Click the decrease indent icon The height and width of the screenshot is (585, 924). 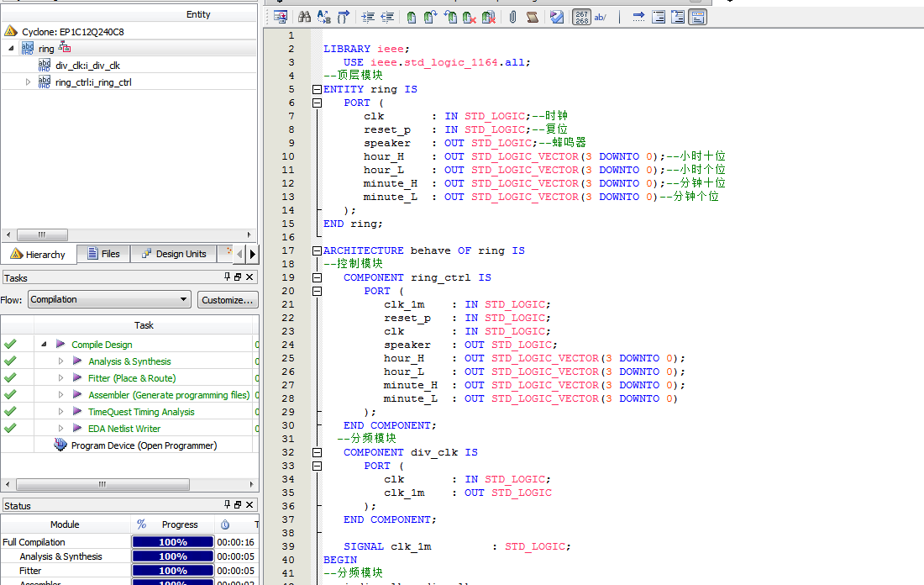387,17
